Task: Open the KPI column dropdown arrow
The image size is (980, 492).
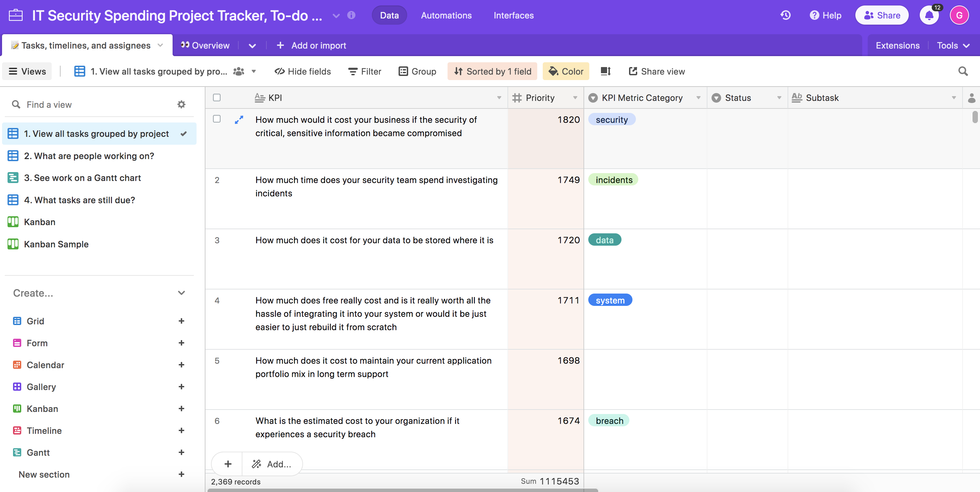Action: coord(499,98)
